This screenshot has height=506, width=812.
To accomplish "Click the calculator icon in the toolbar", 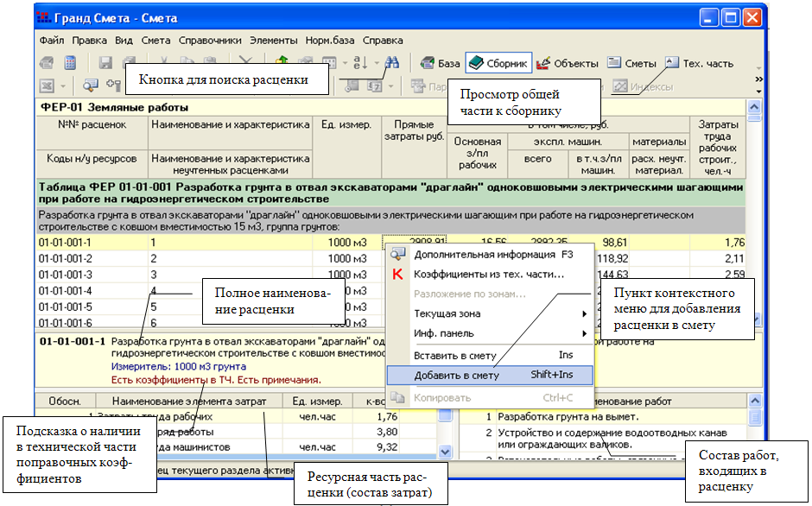I will (x=71, y=63).
